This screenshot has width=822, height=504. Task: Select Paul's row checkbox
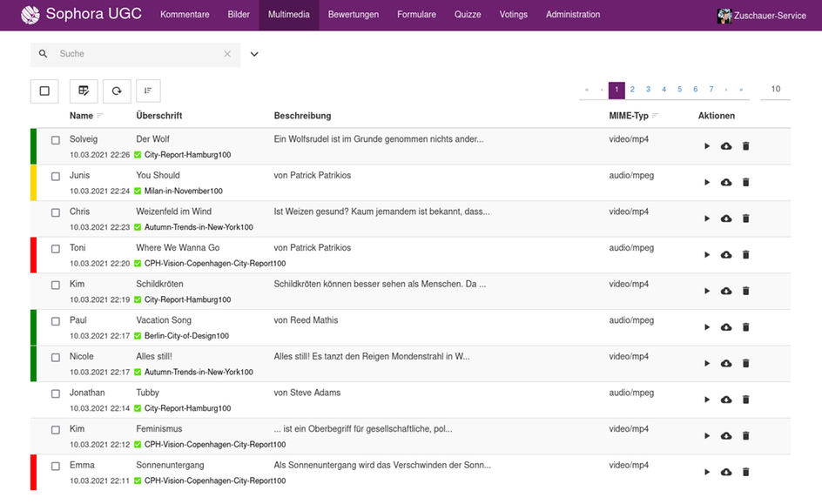(x=56, y=320)
